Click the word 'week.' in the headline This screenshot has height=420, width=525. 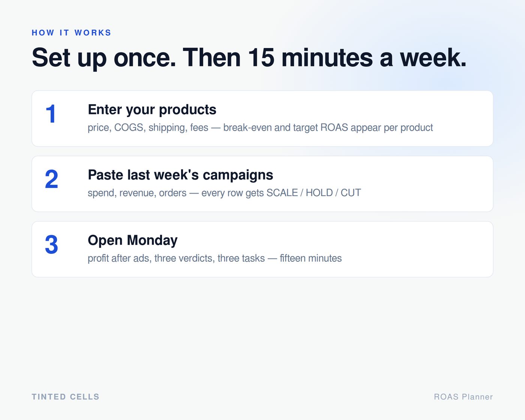[x=433, y=58]
